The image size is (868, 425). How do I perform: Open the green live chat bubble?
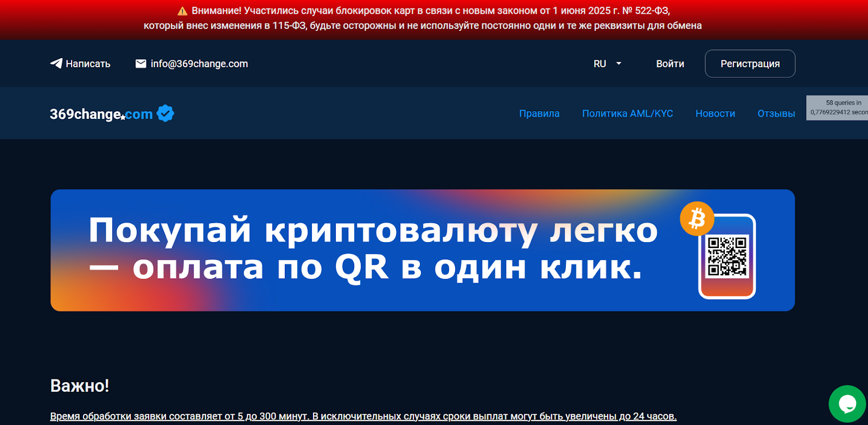847,404
